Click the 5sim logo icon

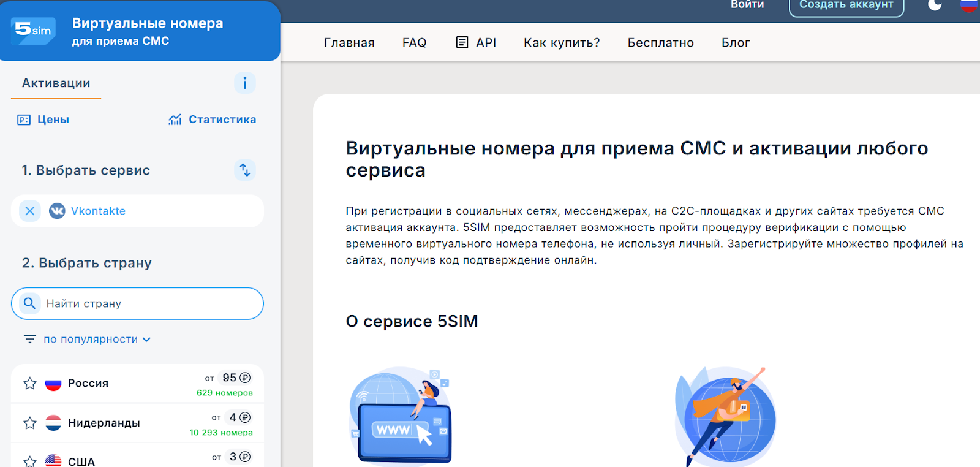coord(34,30)
